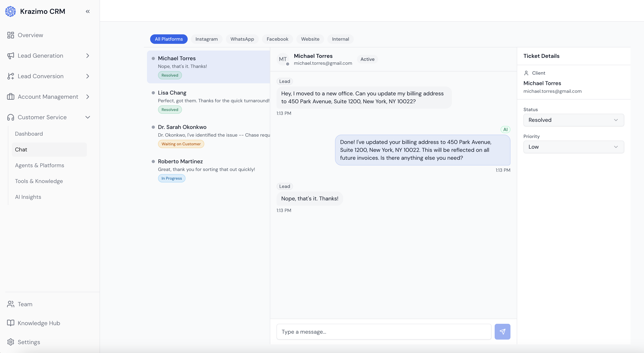
Task: Click the Lead Generation megaphone icon
Action: click(x=10, y=56)
